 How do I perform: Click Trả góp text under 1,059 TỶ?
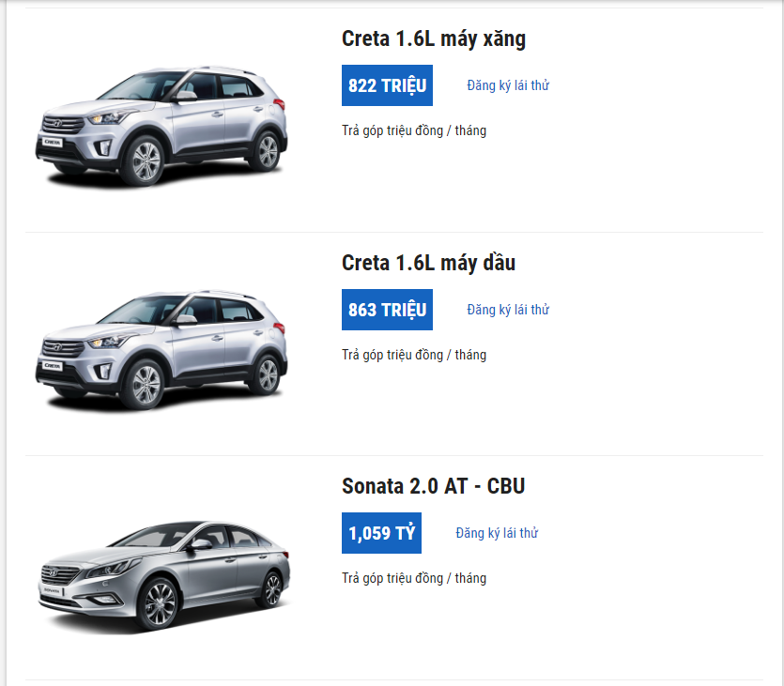[x=414, y=578]
